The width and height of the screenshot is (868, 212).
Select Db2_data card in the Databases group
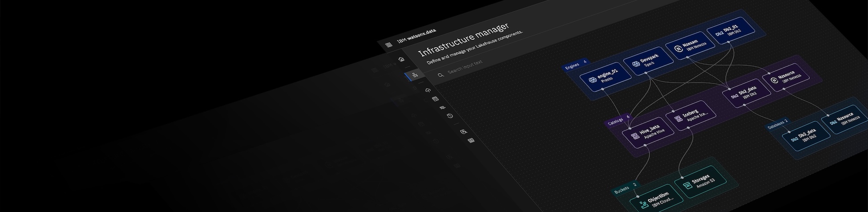806,135
